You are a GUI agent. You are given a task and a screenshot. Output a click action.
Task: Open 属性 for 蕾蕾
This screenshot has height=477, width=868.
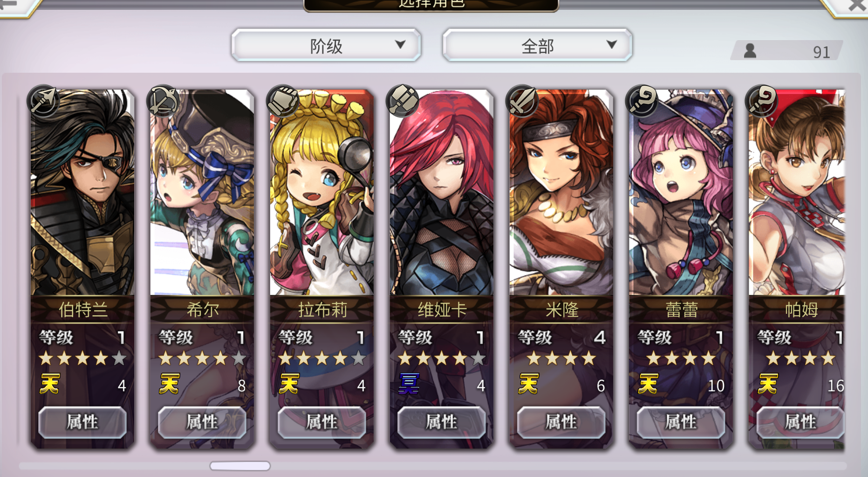681,422
